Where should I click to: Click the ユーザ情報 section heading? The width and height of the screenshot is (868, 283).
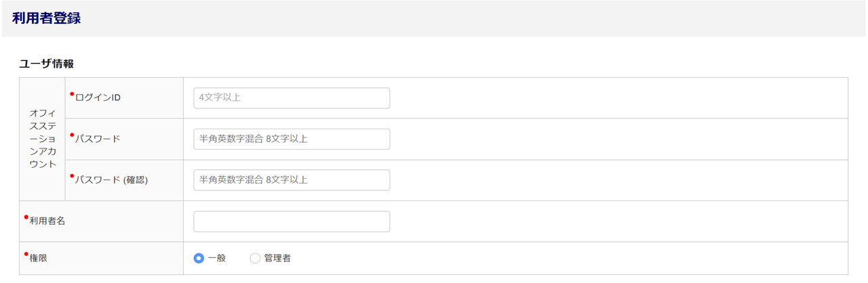[x=46, y=64]
